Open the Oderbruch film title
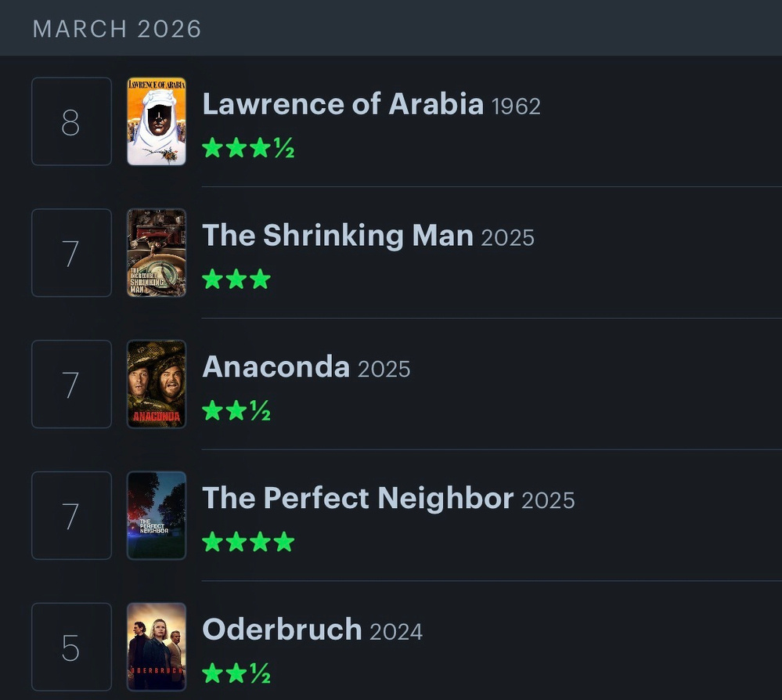Viewport: 782px width, 700px height. 282,630
